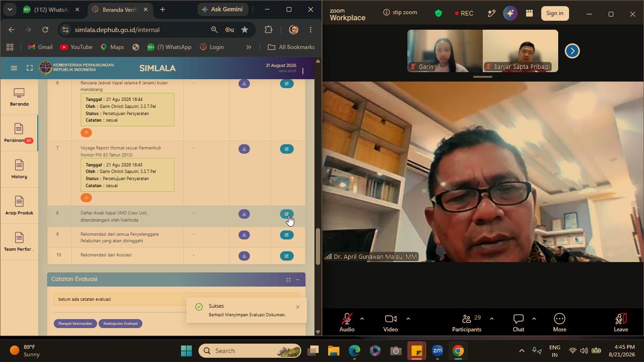
Task: Open the SIMLALA hamburger menu
Action: [x=14, y=68]
